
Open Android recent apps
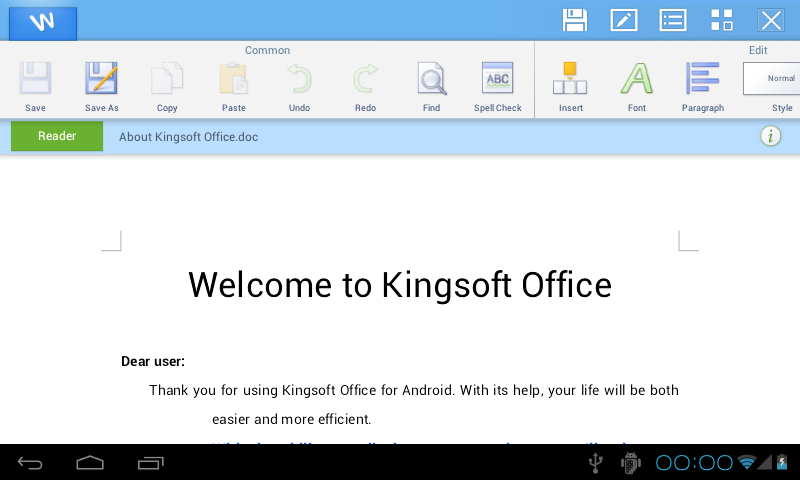tap(151, 463)
